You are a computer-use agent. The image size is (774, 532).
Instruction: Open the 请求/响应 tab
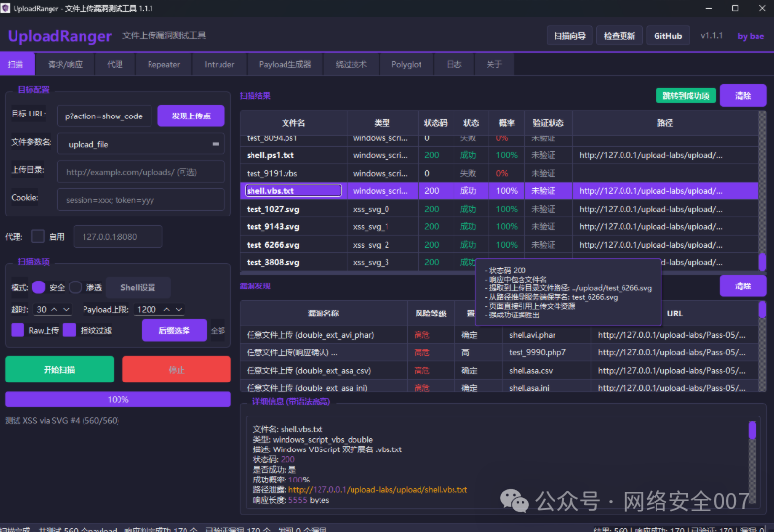(65, 64)
